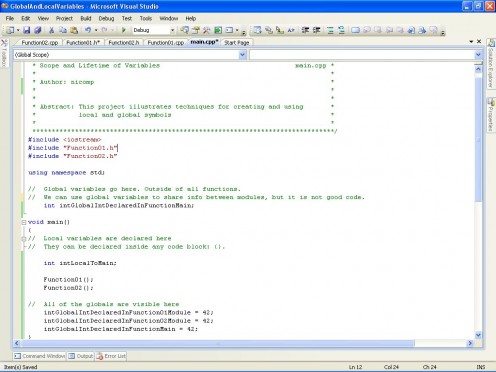Click Display Object Member List icon
496x372 pixels.
257,30
